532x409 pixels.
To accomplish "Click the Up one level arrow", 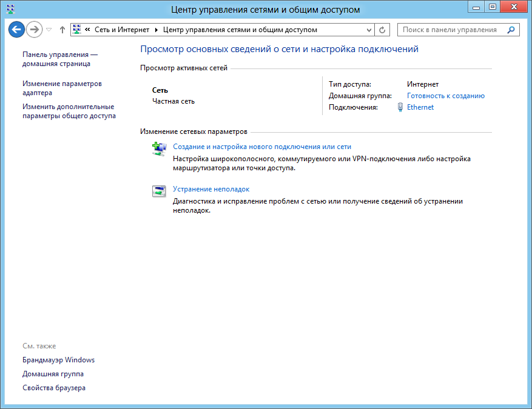I will pos(62,30).
